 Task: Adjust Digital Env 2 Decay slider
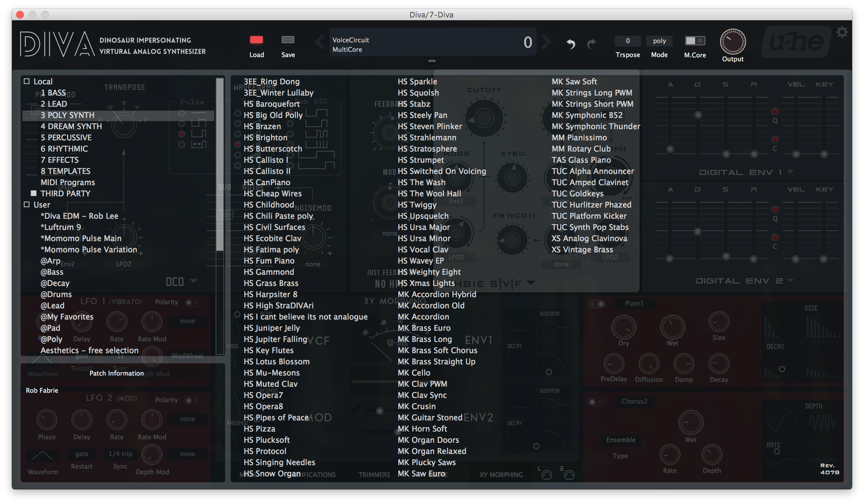tap(697, 231)
